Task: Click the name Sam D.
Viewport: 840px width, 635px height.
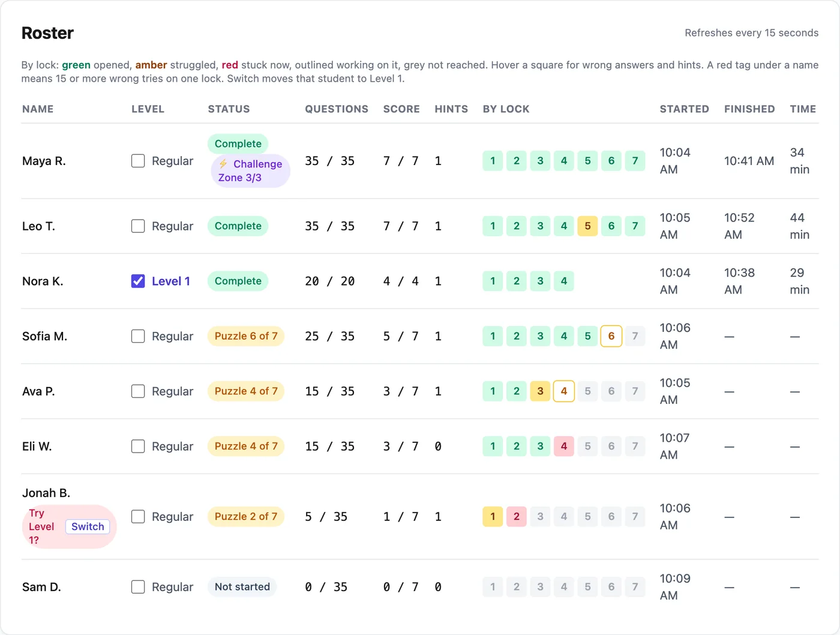Action: (x=41, y=587)
